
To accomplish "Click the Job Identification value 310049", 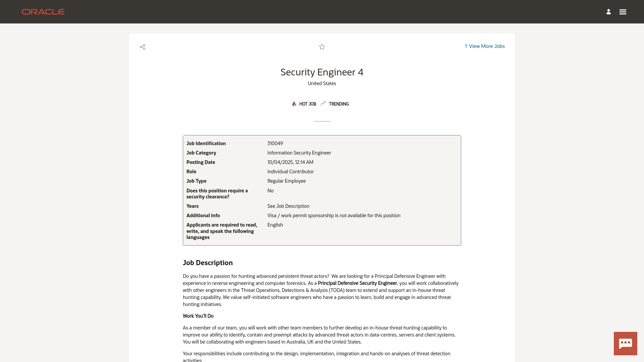I will tap(275, 143).
